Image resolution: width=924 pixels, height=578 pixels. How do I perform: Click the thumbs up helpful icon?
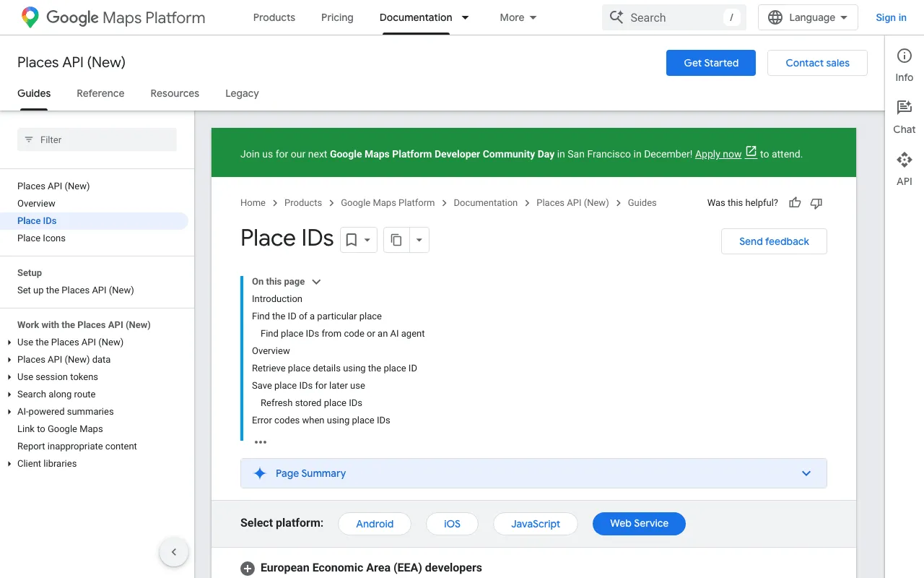795,203
